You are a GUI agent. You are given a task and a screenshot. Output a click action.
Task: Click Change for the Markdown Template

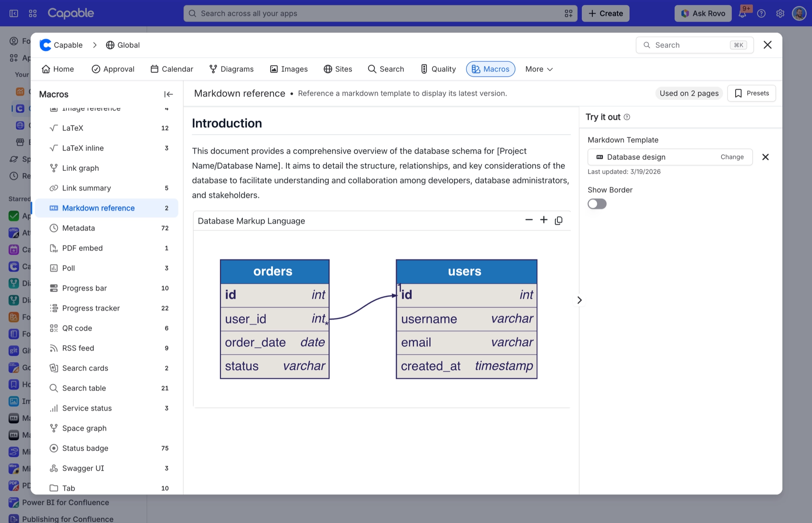732,157
